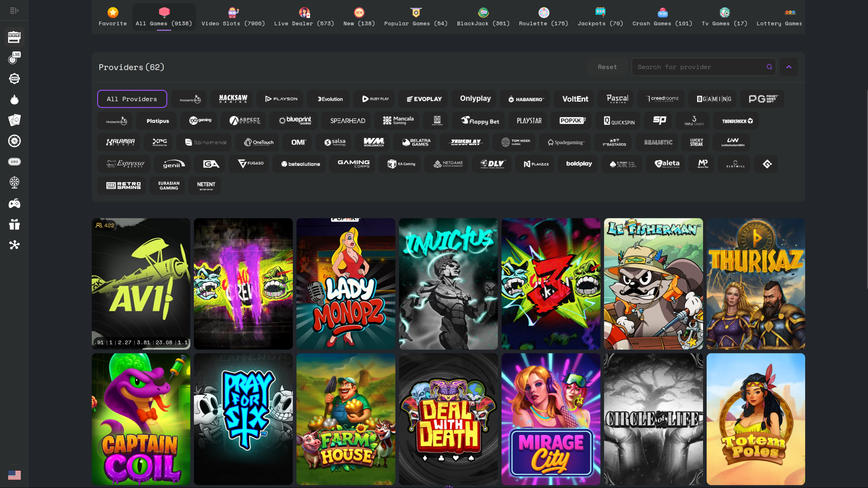Switch to the Video Slots tab
868x488 pixels.
click(233, 17)
